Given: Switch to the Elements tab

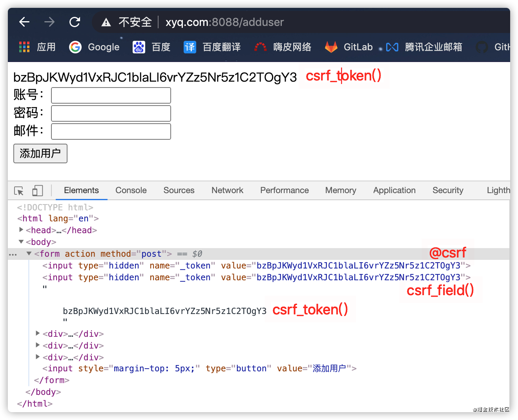Looking at the screenshot, I should coord(81,190).
